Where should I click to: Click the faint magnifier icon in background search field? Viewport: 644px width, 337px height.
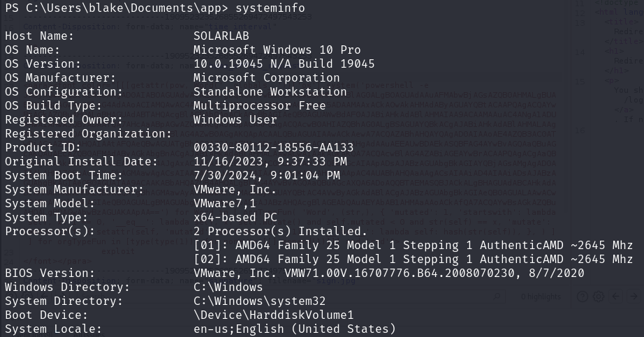497,297
